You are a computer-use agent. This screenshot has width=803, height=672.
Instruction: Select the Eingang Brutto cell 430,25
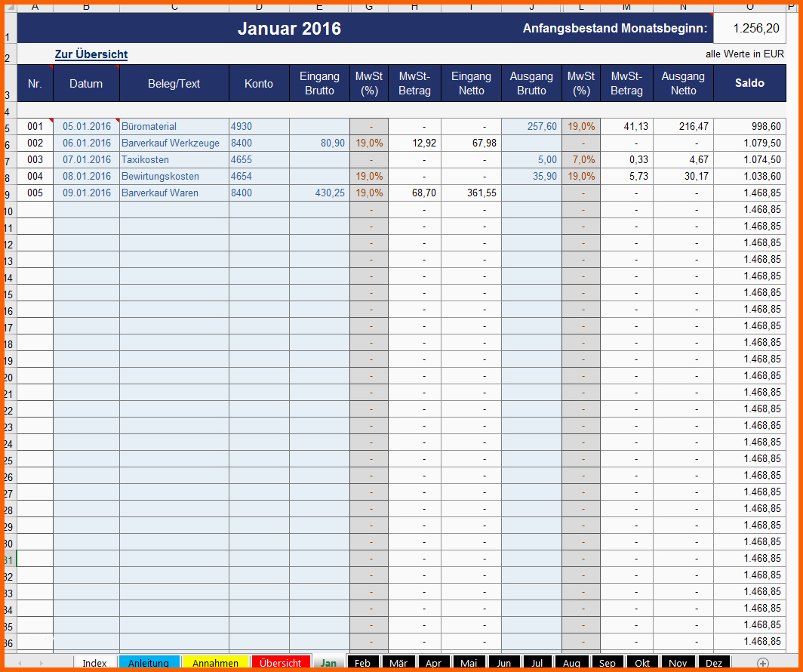click(x=319, y=193)
